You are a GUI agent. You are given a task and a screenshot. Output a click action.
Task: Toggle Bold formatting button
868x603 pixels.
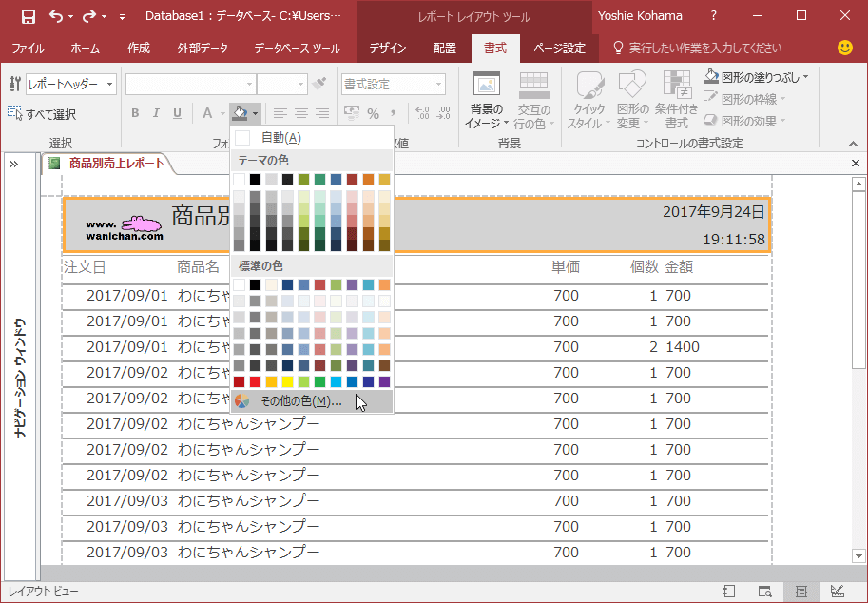click(x=135, y=113)
